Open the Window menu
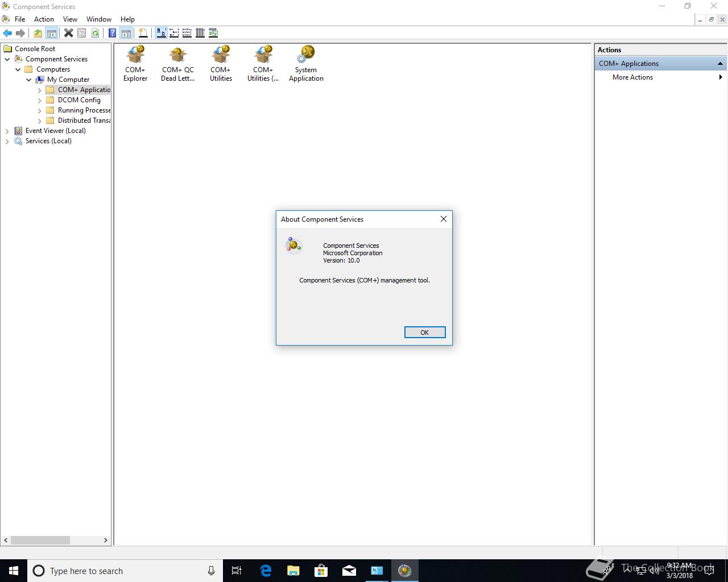This screenshot has width=728, height=582. pyautogui.click(x=99, y=19)
